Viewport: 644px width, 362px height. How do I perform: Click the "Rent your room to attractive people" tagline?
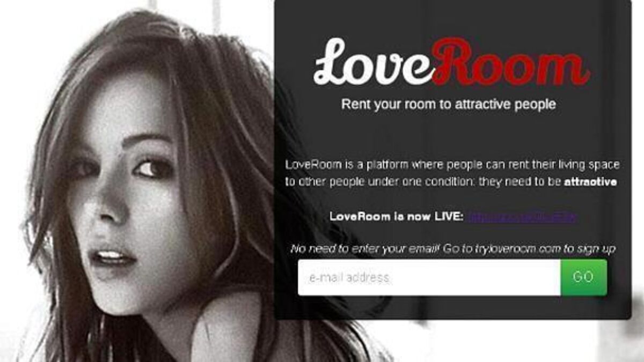449,104
